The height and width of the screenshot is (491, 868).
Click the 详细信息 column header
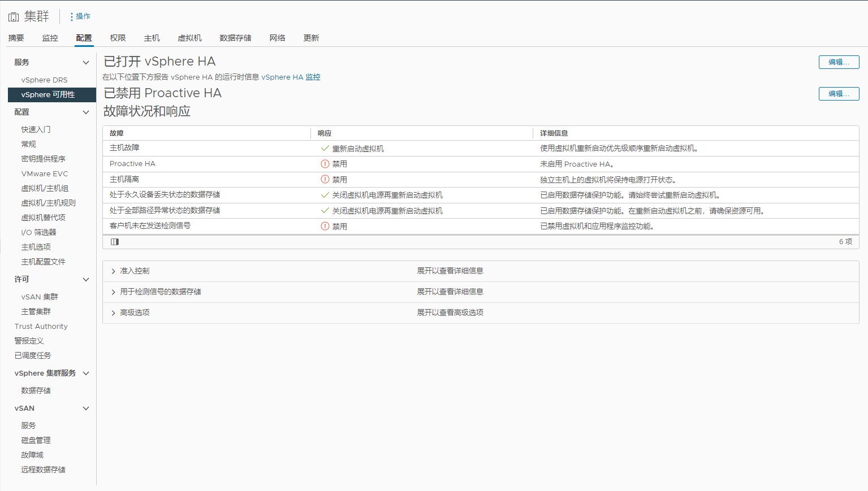coord(554,133)
